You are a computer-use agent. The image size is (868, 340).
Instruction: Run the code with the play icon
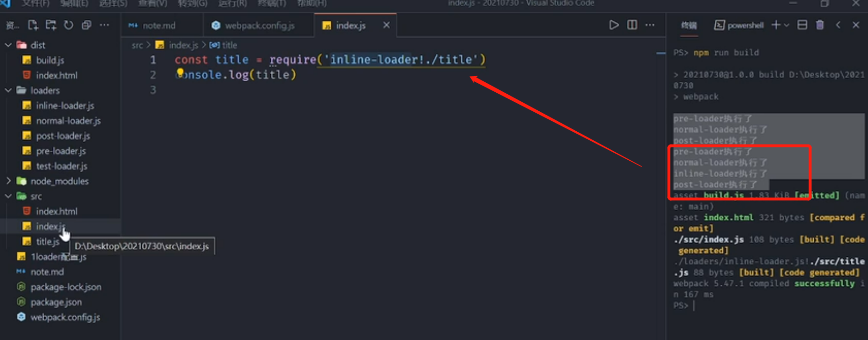click(614, 25)
